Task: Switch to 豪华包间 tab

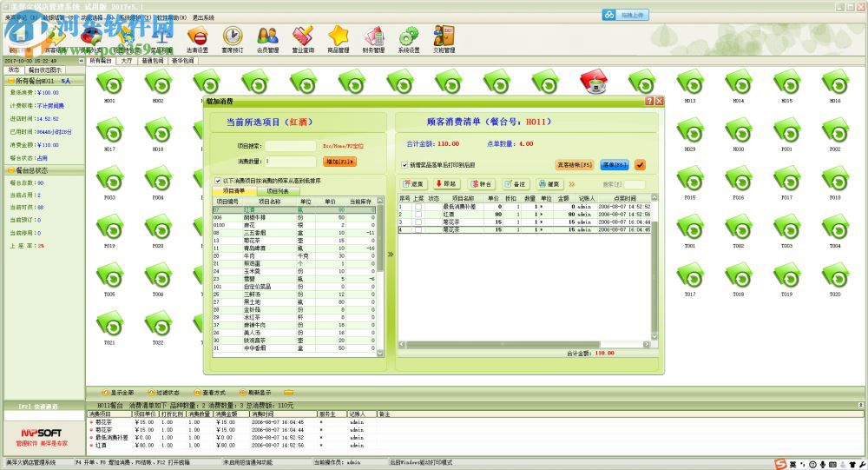Action: [182, 61]
